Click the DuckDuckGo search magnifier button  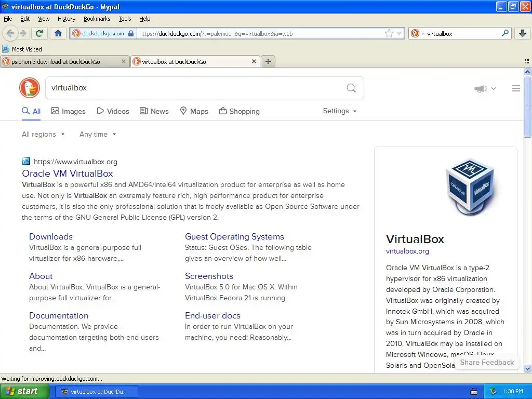point(351,88)
